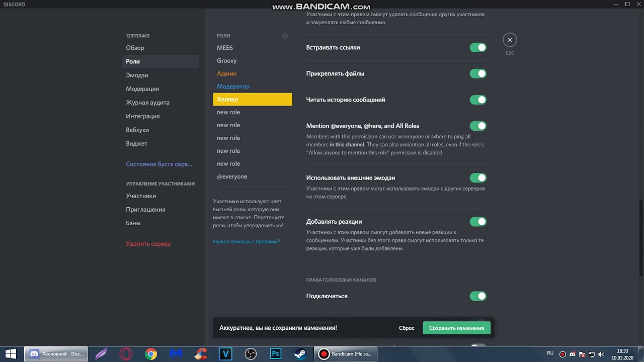This screenshot has height=362, width=644.
Task: Click the permissions panel scrollbar thumb
Action: (x=641, y=238)
